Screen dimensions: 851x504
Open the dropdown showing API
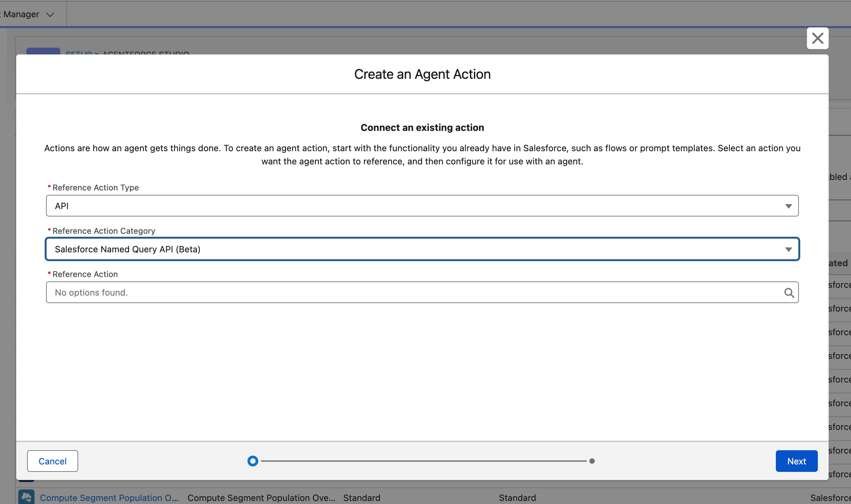(x=421, y=206)
